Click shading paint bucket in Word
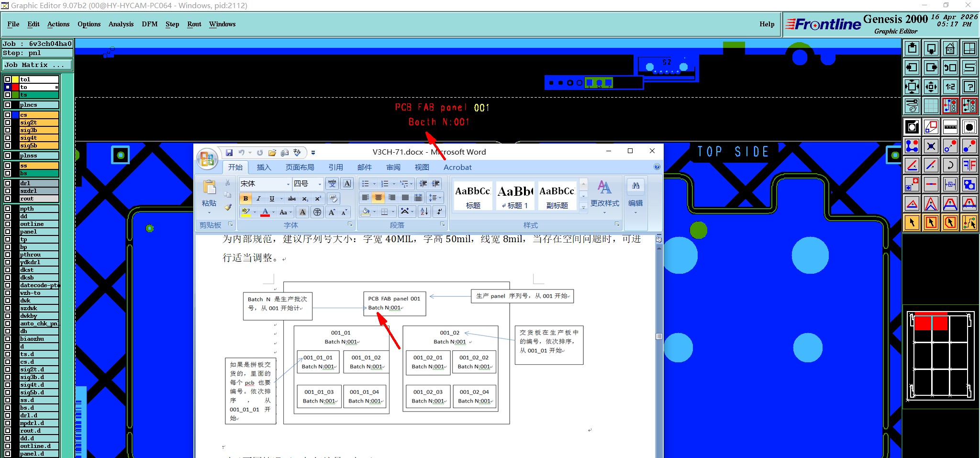 pyautogui.click(x=366, y=211)
